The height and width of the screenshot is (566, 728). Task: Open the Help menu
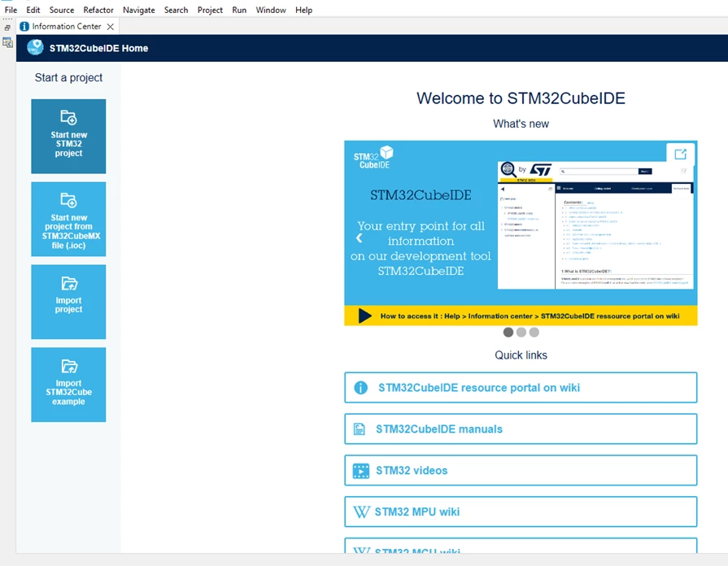pyautogui.click(x=303, y=10)
